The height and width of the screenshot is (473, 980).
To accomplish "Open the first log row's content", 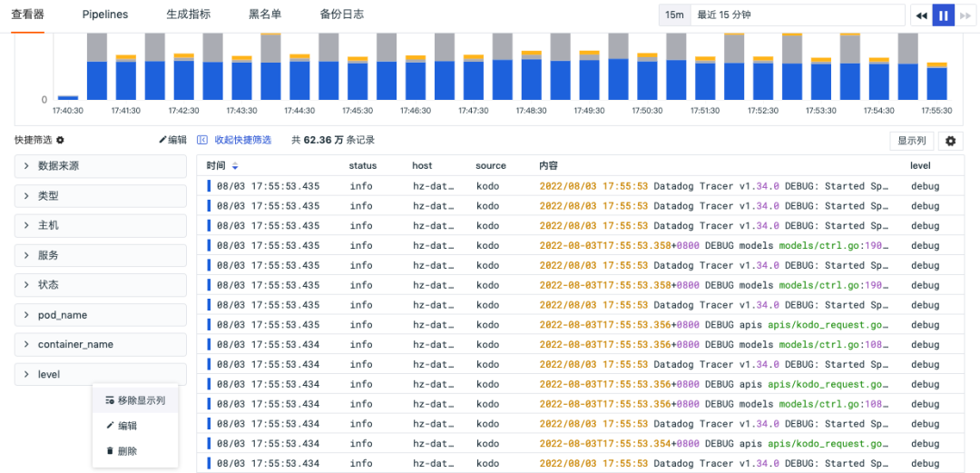I will (713, 186).
